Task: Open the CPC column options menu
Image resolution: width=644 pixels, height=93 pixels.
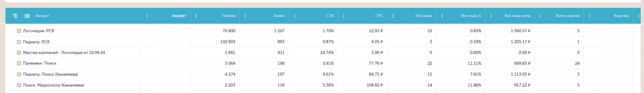Action: [344, 16]
